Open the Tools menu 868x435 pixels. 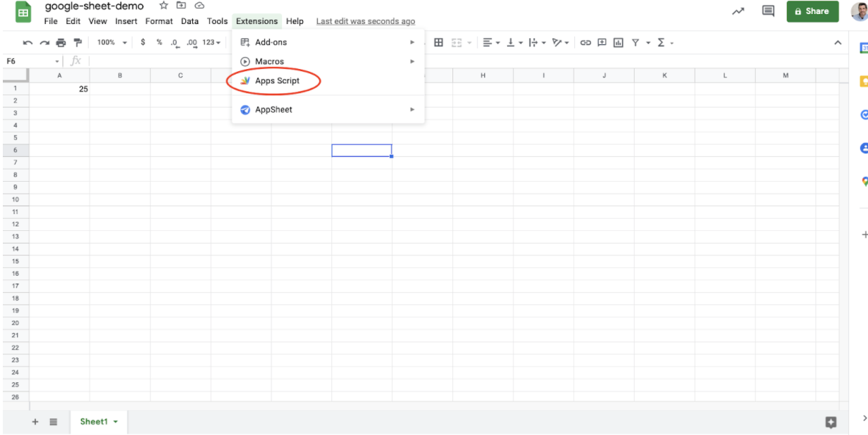click(x=218, y=21)
